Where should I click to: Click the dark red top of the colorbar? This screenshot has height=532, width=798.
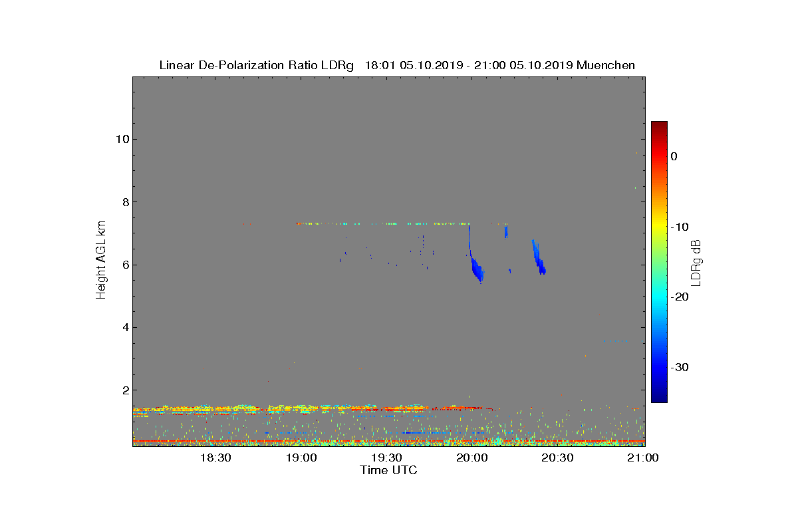pos(659,126)
